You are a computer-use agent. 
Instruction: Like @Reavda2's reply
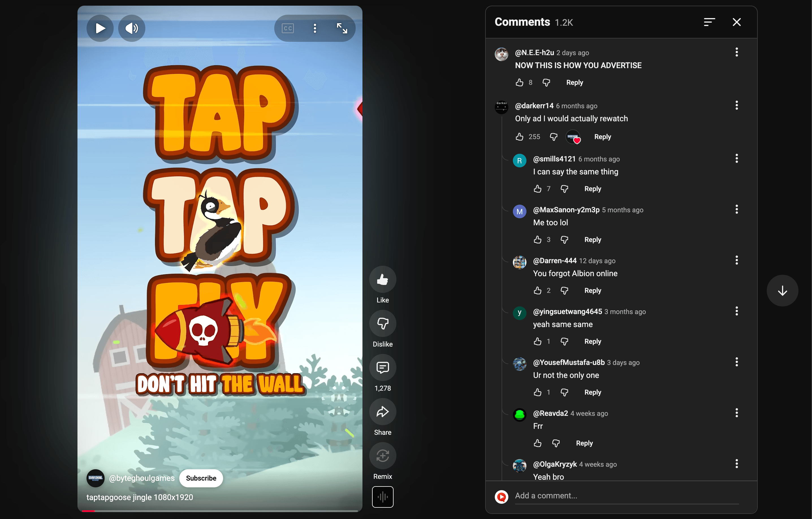coord(537,443)
